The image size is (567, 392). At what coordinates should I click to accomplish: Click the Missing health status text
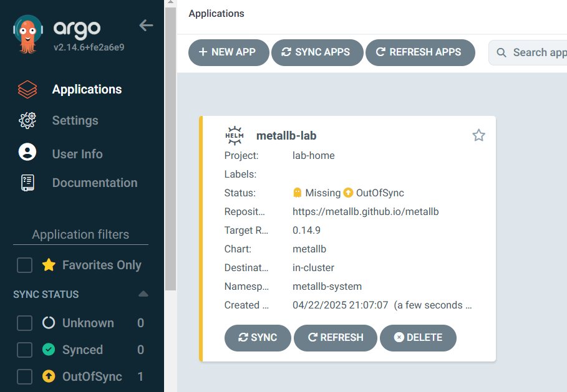(323, 193)
